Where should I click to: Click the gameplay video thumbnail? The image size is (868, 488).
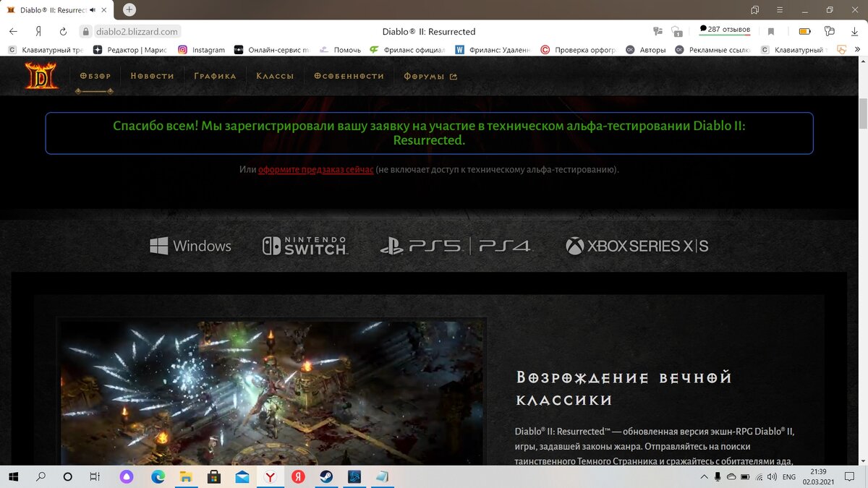pos(271,393)
